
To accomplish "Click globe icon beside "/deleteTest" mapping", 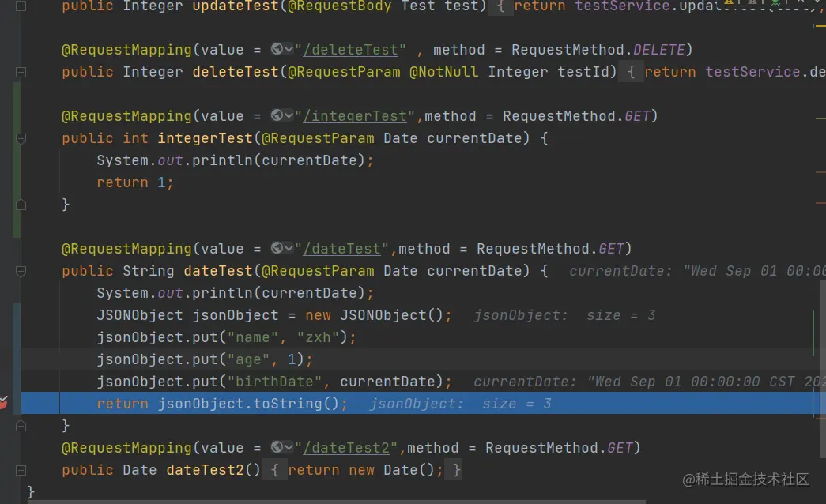I will pyautogui.click(x=277, y=49).
